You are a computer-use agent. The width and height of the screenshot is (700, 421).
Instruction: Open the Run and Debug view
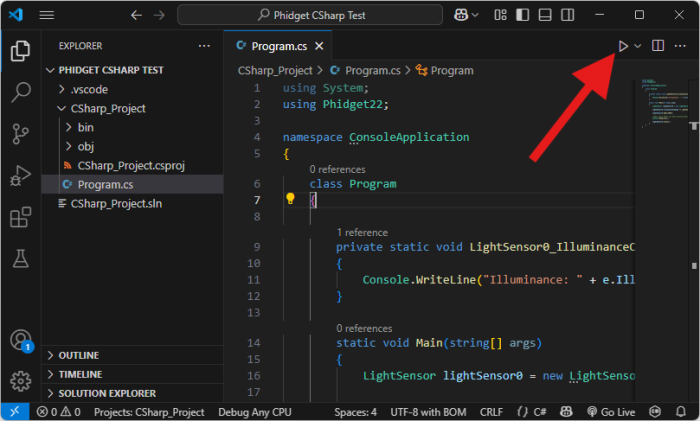pos(20,176)
